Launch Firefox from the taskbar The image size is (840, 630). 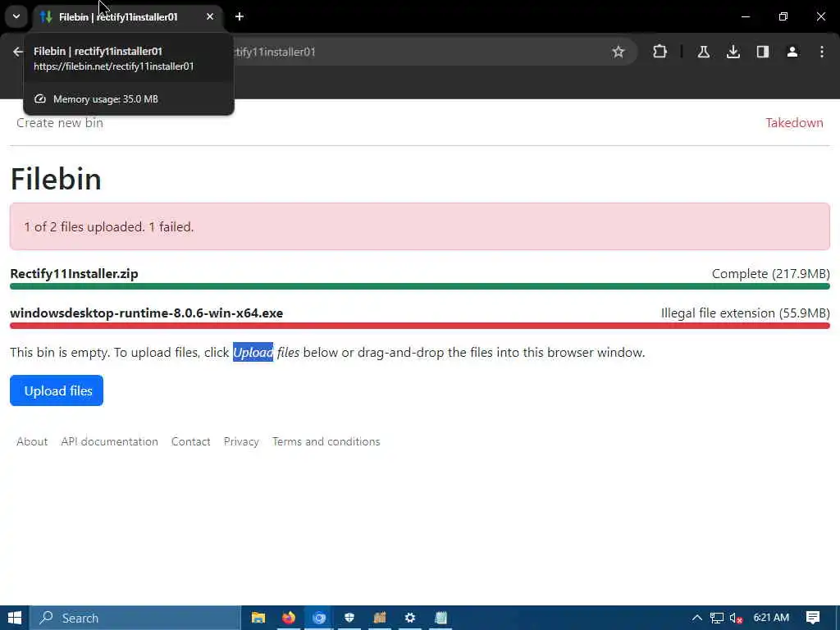point(288,618)
